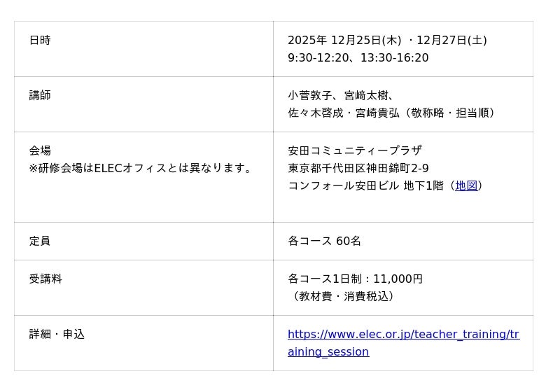Click the time text 9:30-12:20、13:30-16:20
The height and width of the screenshot is (392, 560).
(358, 58)
